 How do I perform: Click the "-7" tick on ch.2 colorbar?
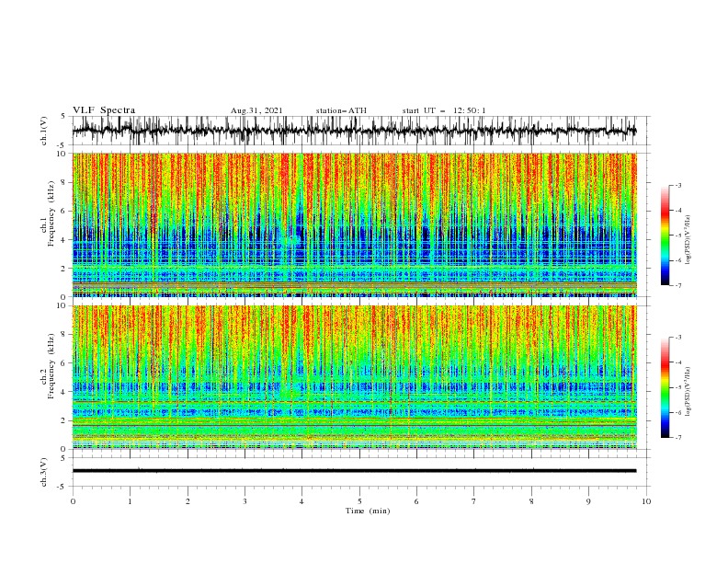point(677,437)
